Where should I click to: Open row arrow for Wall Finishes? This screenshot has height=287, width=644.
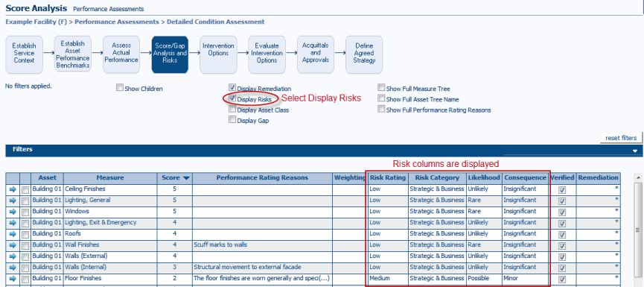tap(13, 245)
